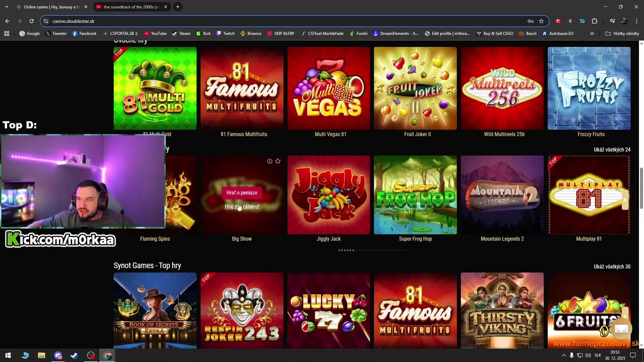
Task: Open Chrome extensions puzzle icon
Action: tap(595, 21)
